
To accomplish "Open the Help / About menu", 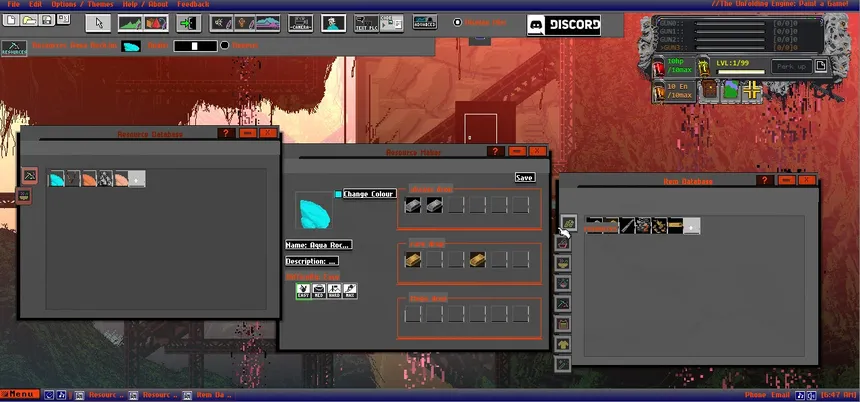I will pos(145,4).
